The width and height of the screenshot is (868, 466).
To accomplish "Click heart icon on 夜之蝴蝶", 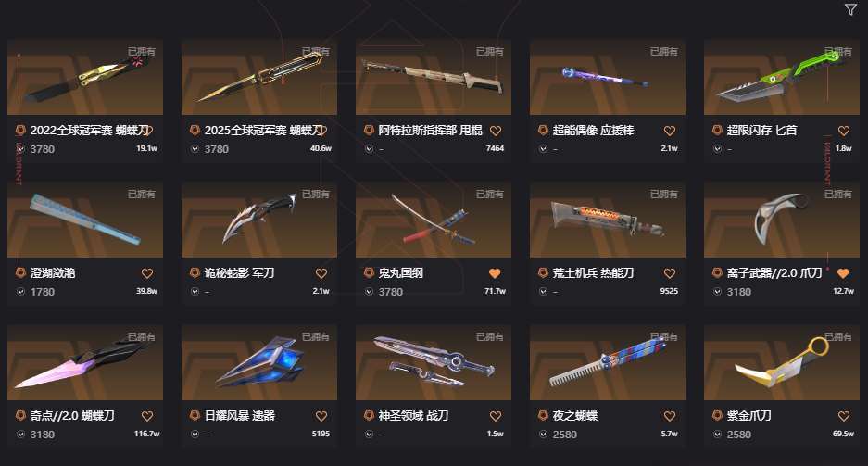I will (669, 416).
